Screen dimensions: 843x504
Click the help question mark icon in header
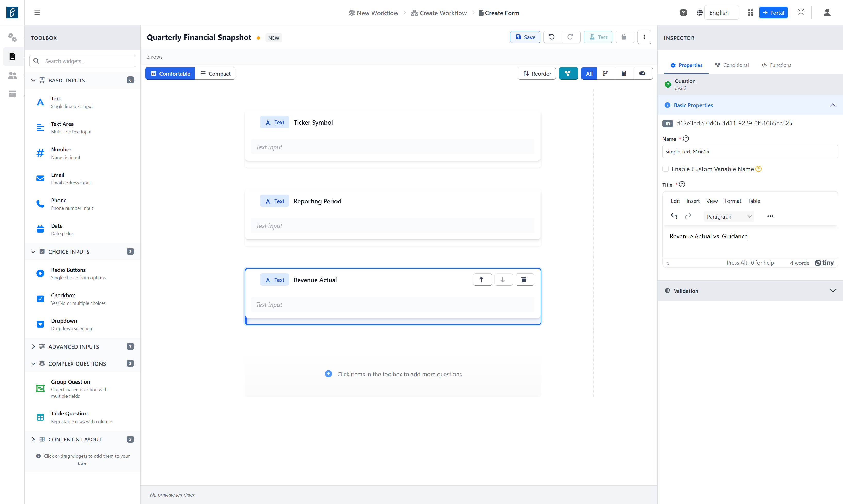683,13
